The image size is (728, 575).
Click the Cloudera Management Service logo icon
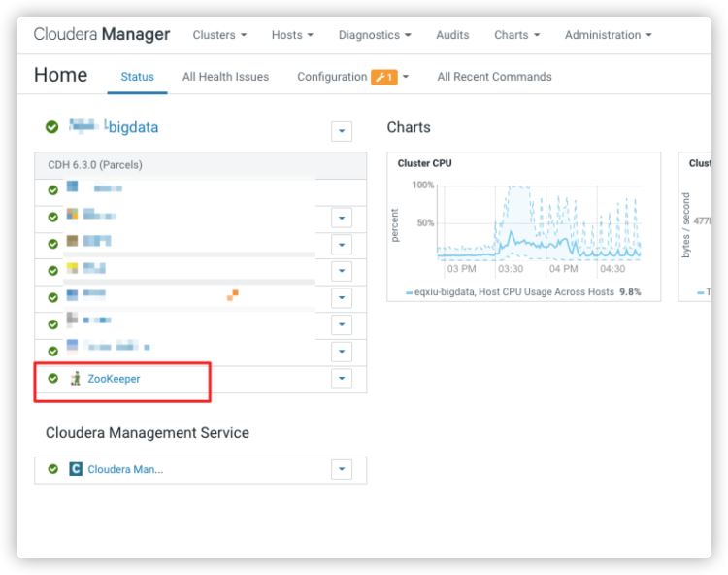coord(75,469)
